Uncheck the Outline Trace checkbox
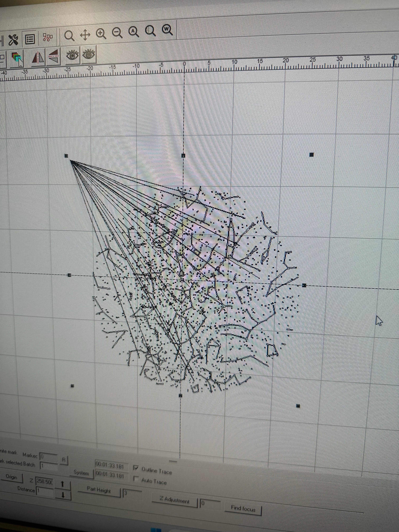Image resolution: width=399 pixels, height=532 pixels. pos(136,468)
